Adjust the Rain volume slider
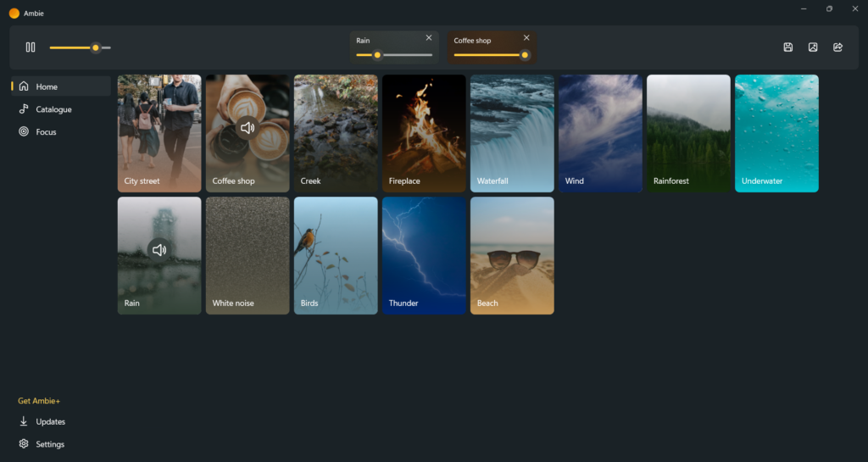The image size is (868, 462). tap(378, 55)
